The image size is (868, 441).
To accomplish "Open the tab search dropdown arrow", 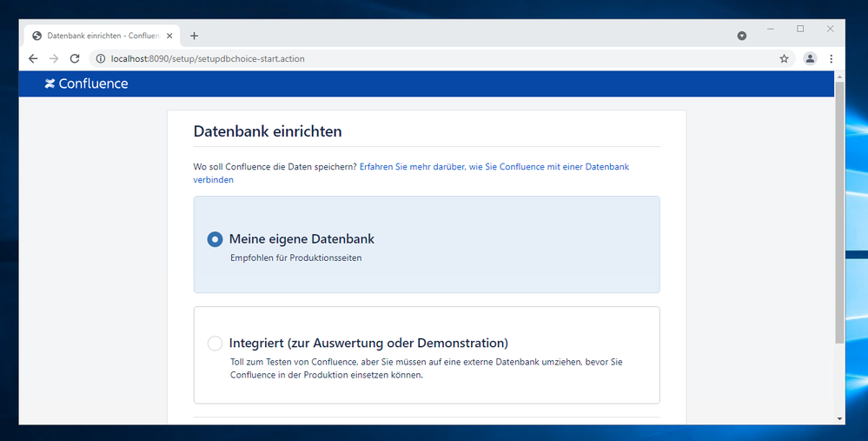I will 742,36.
